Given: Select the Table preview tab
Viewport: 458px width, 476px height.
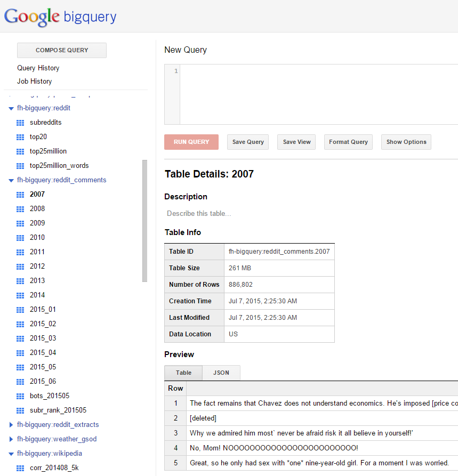Looking at the screenshot, I should 183,373.
